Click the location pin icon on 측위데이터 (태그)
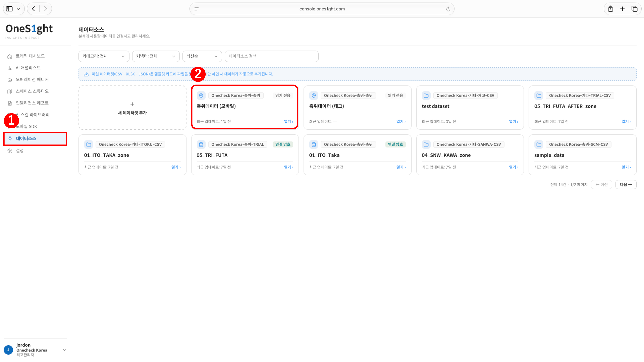 point(314,95)
